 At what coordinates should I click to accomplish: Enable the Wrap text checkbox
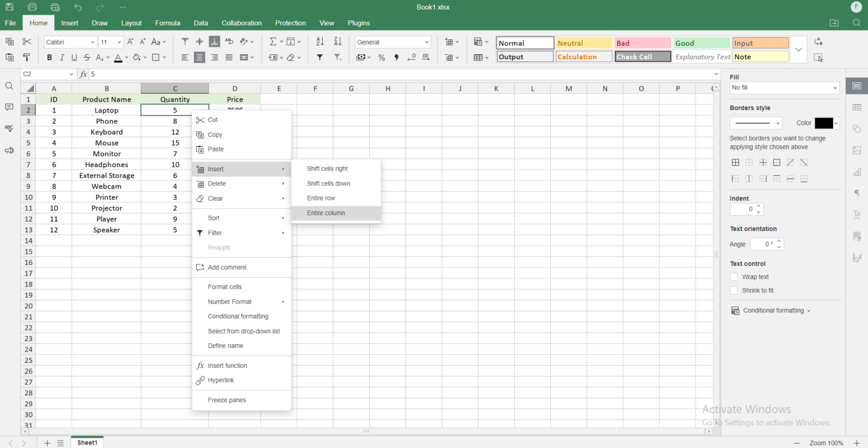coord(734,276)
